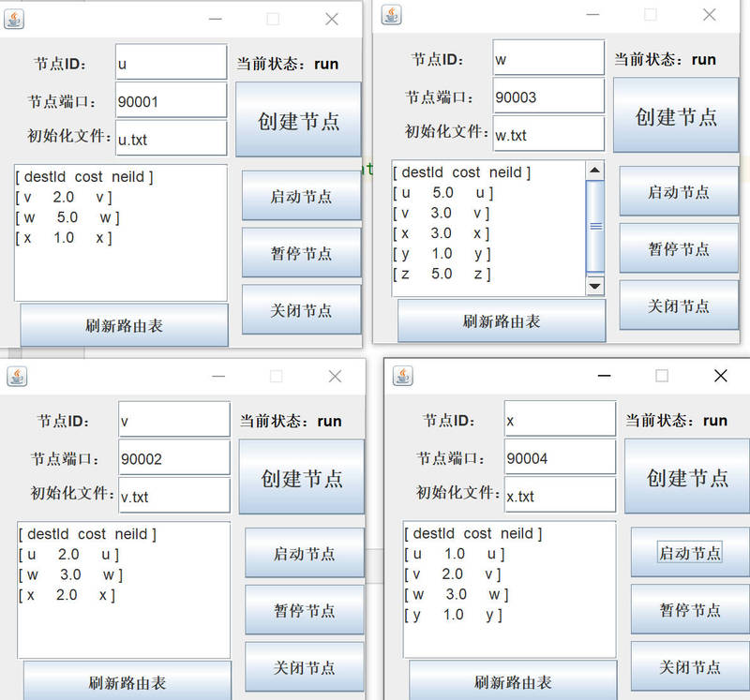
Task: Click 创建节点 in node u window
Action: coord(298,120)
